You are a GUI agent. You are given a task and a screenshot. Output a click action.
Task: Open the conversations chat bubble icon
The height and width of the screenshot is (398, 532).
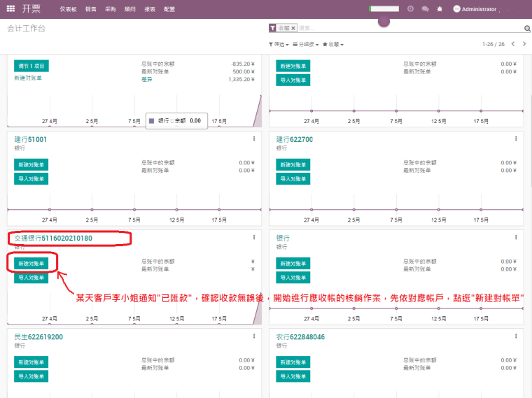tap(425, 9)
